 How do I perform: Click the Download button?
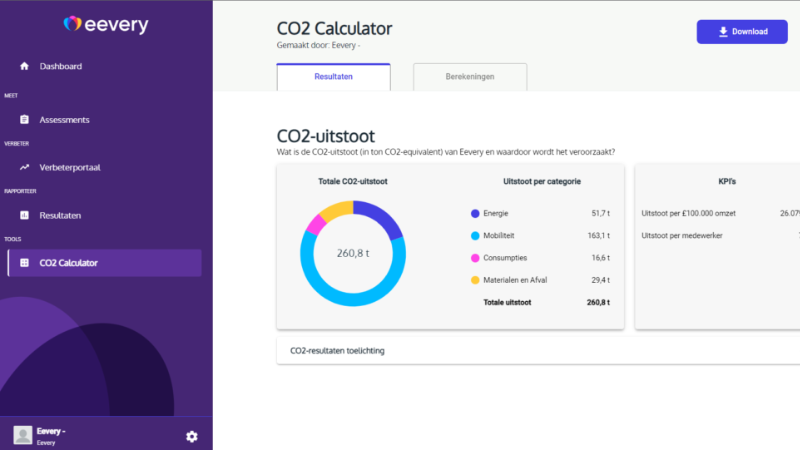pos(742,32)
